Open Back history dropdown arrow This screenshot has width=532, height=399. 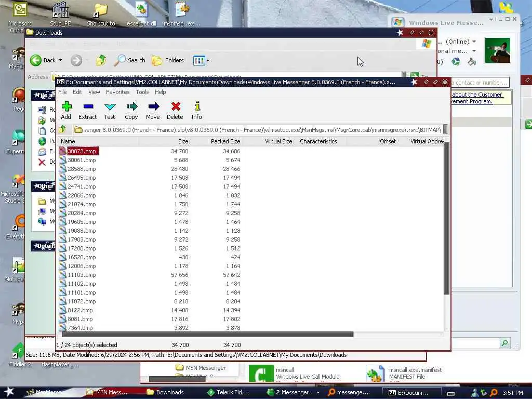coord(61,60)
